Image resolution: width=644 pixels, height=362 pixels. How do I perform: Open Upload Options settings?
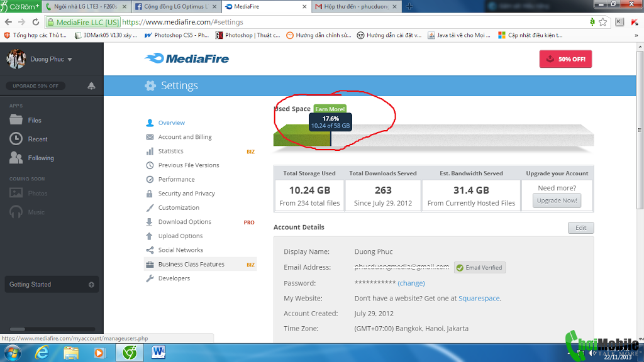coord(180,236)
